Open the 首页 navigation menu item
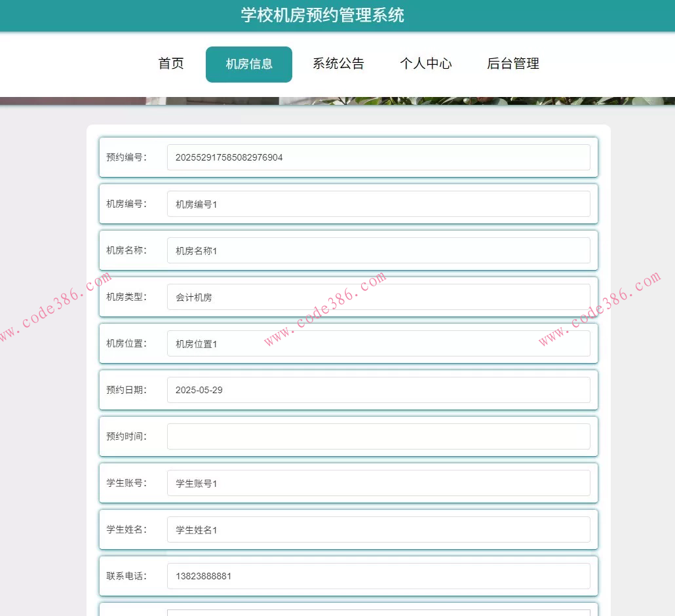Screen dimensions: 675x616 (x=170, y=64)
